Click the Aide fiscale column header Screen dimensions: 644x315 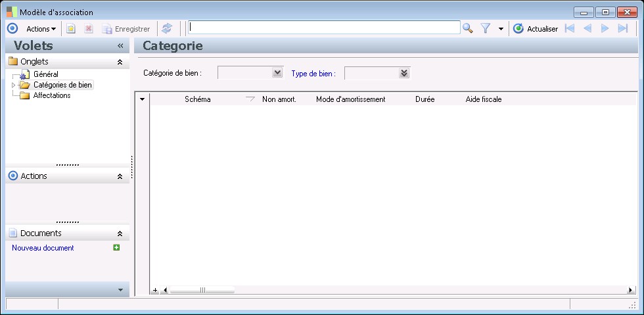point(484,99)
